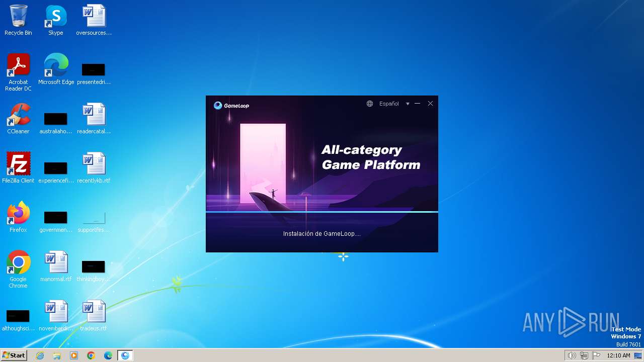The width and height of the screenshot is (644, 362).
Task: Launch Internet Explorer from the taskbar
Action: point(40,355)
